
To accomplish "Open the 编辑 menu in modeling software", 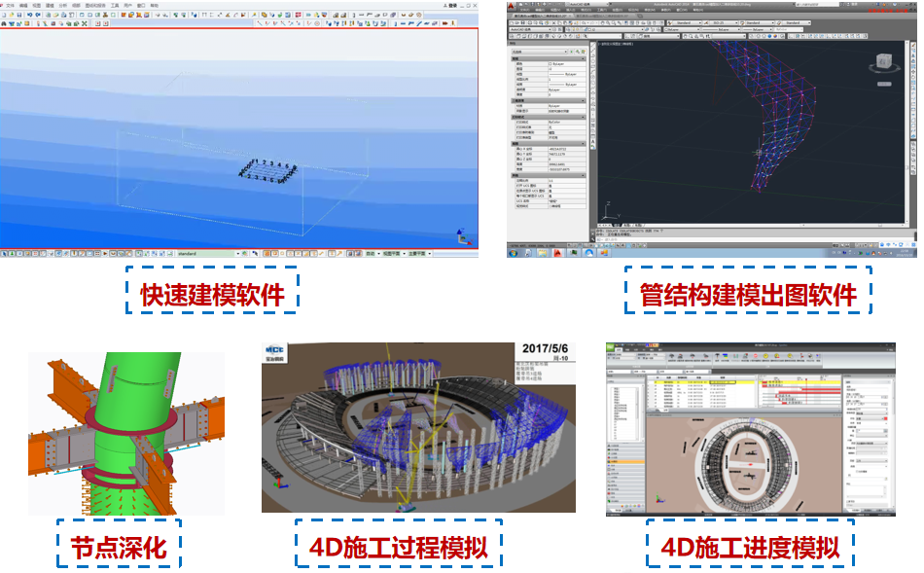I will (23, 6).
